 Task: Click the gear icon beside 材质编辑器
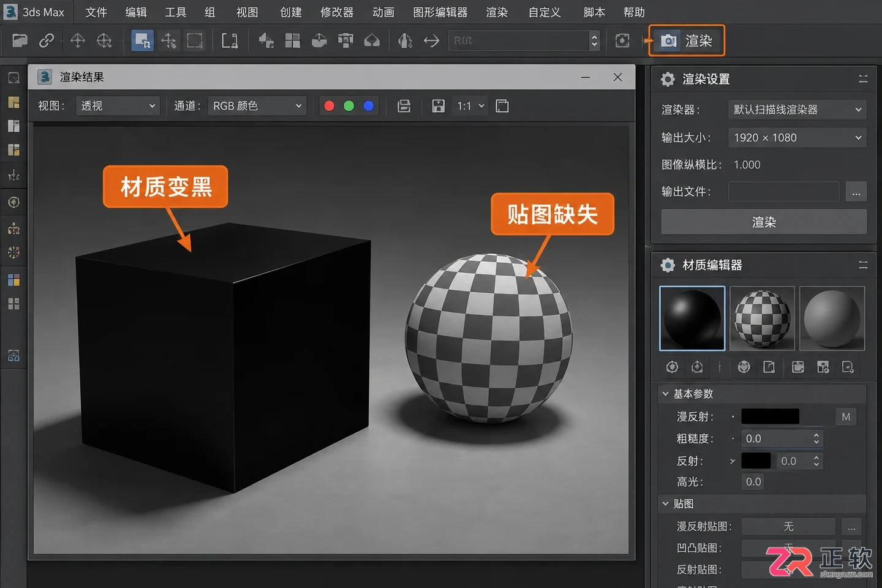(x=668, y=265)
